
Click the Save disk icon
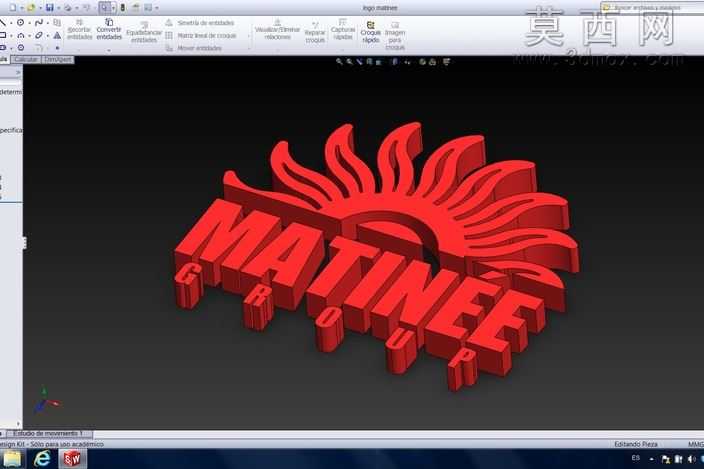click(x=50, y=8)
